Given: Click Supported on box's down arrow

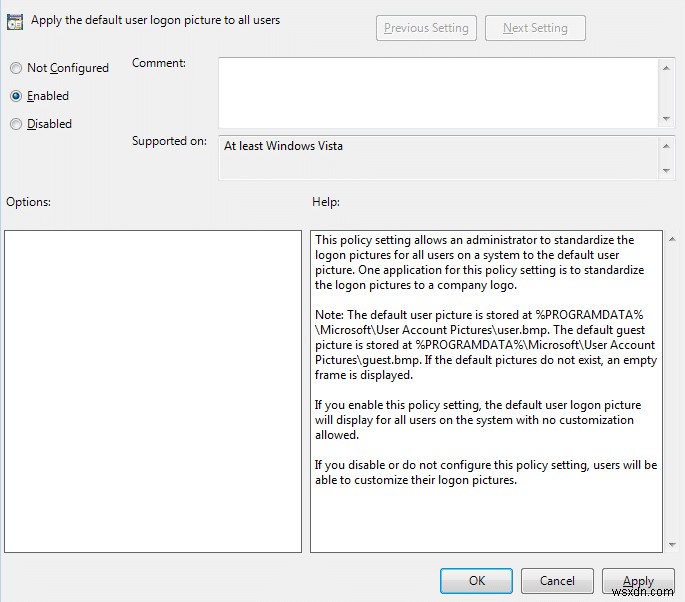Looking at the screenshot, I should [667, 171].
